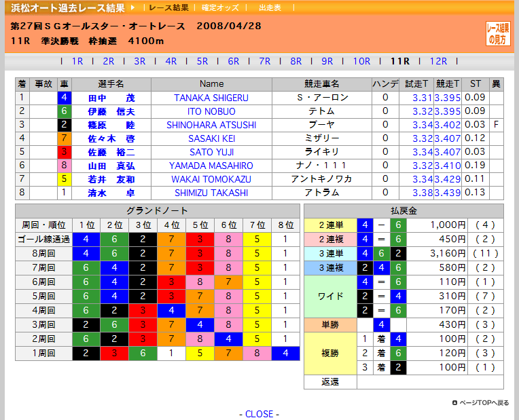Click the グランドノート table header
Viewport: 519px width, 420px height.
click(x=157, y=210)
